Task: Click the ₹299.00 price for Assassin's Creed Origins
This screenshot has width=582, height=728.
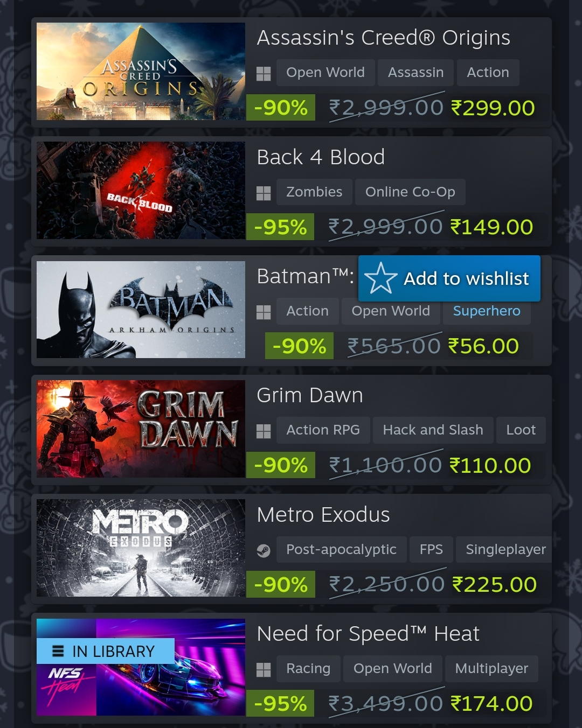Action: 493,108
